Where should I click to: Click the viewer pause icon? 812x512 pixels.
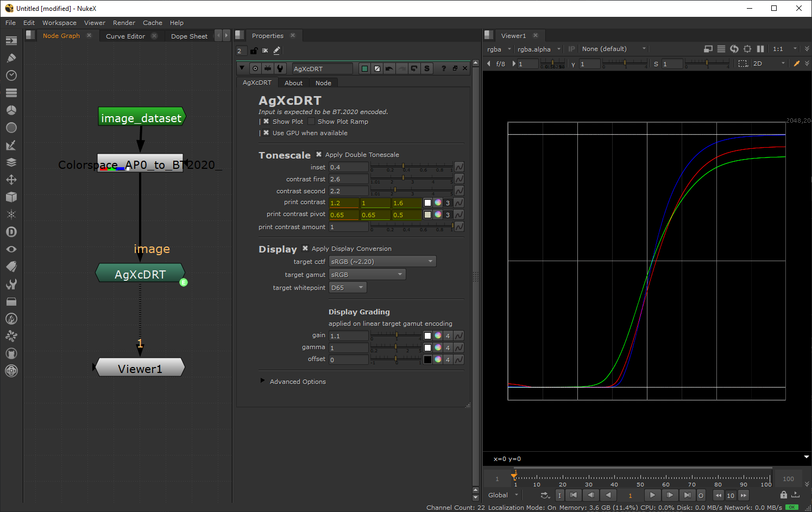[x=760, y=49]
